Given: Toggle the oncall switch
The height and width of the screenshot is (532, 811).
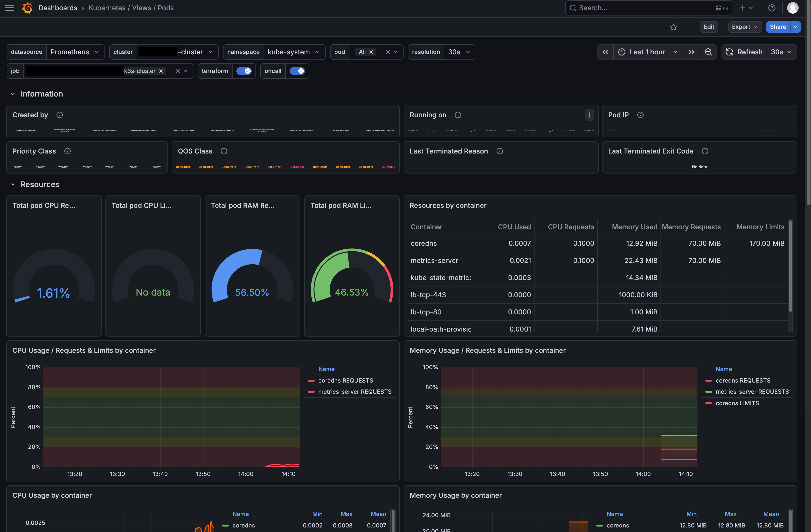Looking at the screenshot, I should [297, 71].
